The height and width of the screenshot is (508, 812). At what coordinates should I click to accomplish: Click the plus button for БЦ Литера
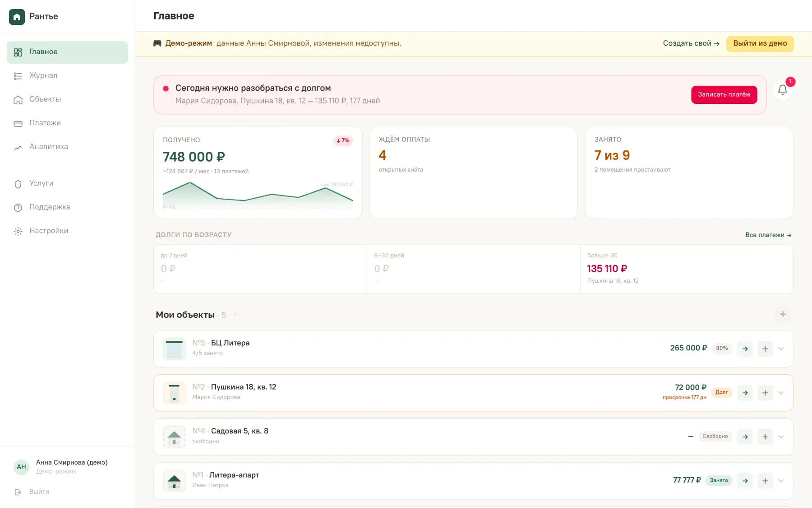(x=765, y=349)
